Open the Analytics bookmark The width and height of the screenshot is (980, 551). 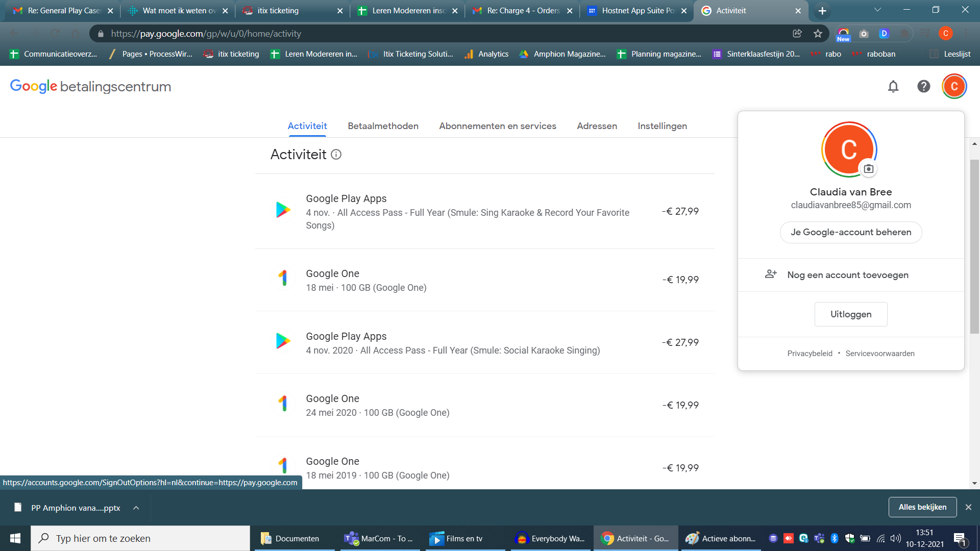tap(486, 54)
